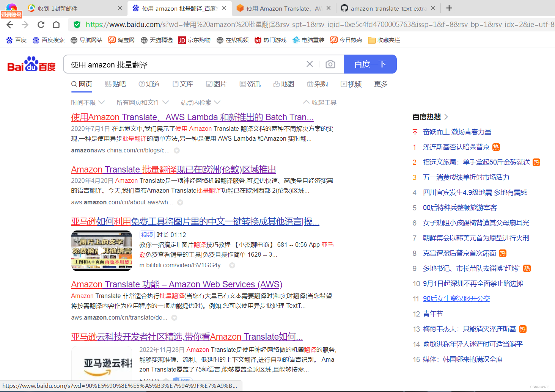
Task: Focus the Baidu search input field
Action: click(186, 64)
